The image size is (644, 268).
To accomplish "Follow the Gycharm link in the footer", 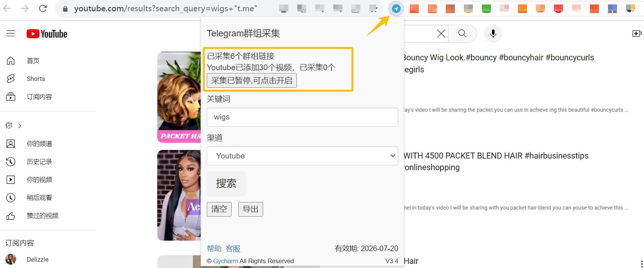I will 226,261.
